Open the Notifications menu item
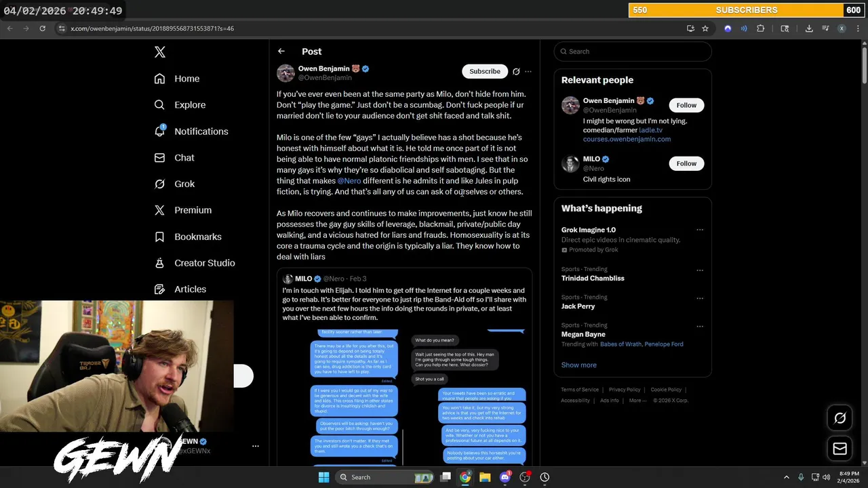 [201, 131]
